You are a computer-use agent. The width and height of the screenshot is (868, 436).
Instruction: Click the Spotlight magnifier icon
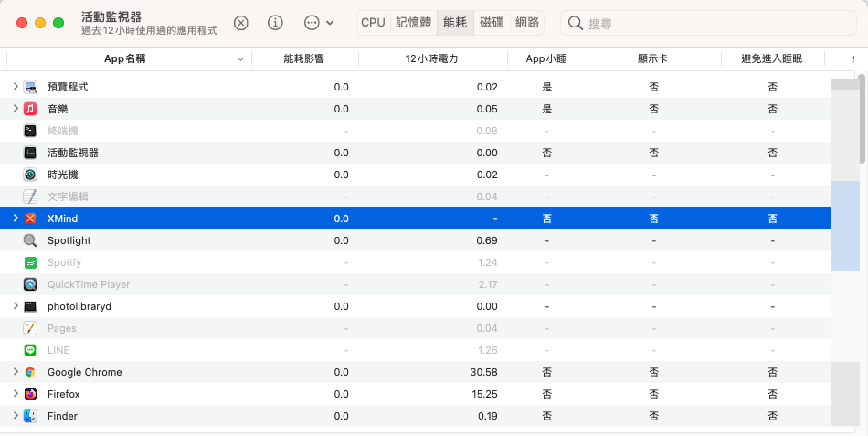coord(30,240)
